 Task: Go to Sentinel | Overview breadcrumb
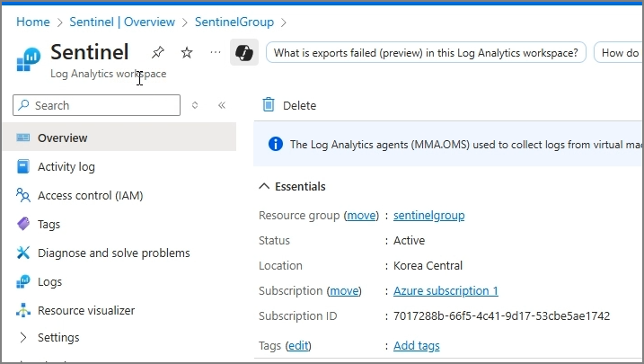tap(122, 22)
